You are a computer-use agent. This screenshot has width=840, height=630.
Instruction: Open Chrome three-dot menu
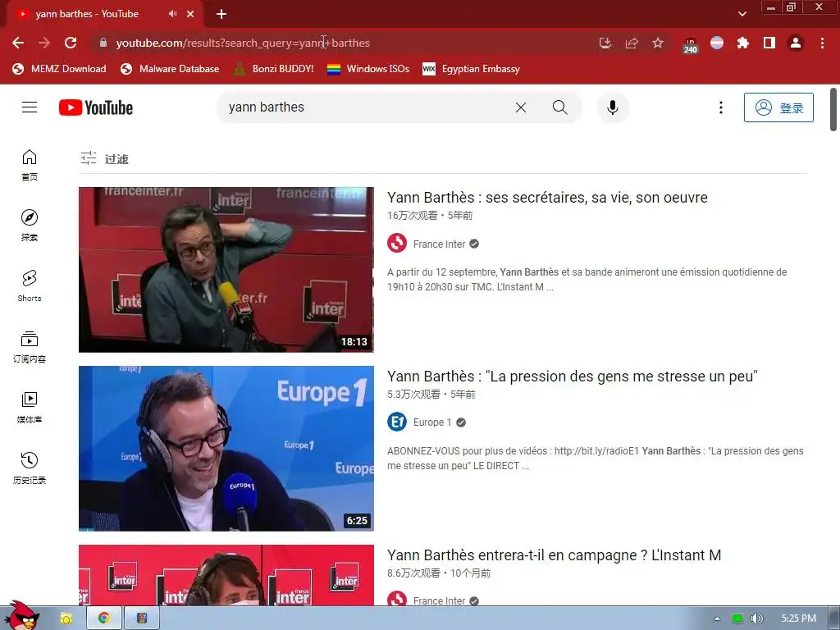[x=822, y=43]
